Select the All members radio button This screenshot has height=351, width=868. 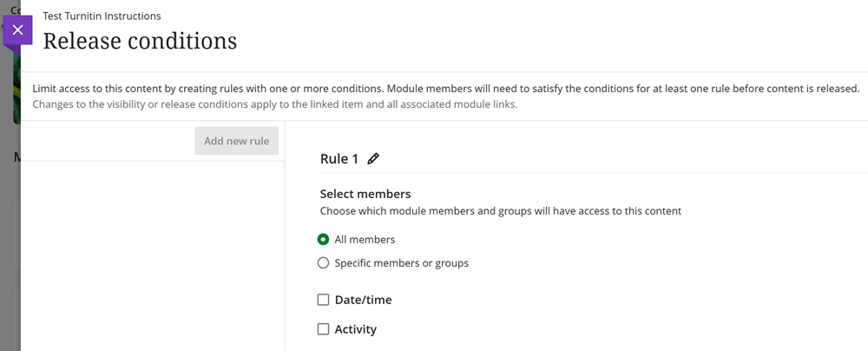tap(324, 240)
